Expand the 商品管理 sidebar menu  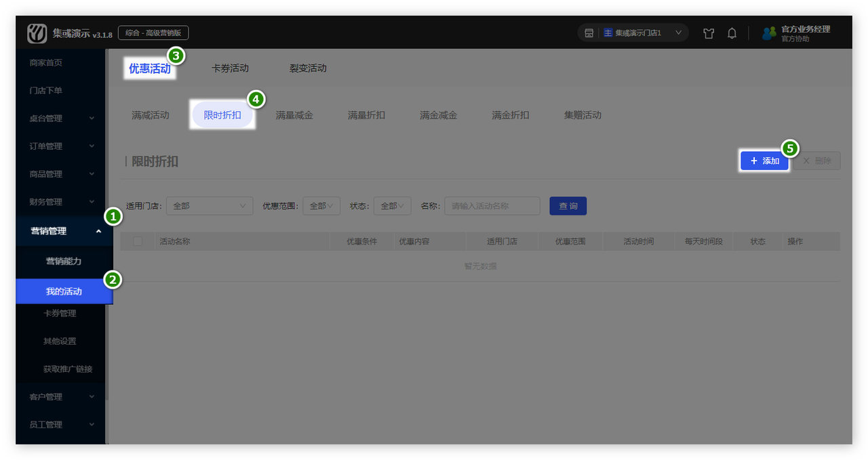(x=61, y=173)
